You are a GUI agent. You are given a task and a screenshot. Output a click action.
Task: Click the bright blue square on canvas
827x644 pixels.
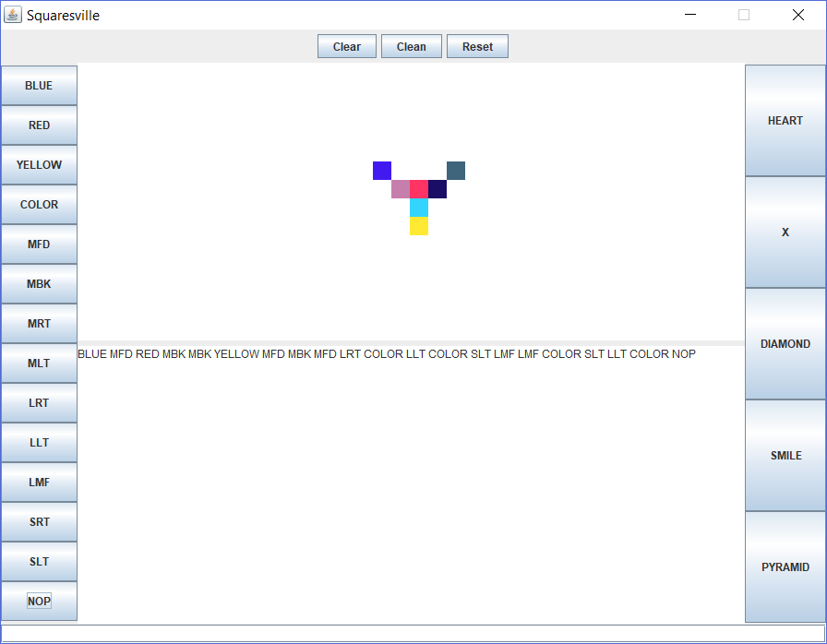click(x=382, y=171)
